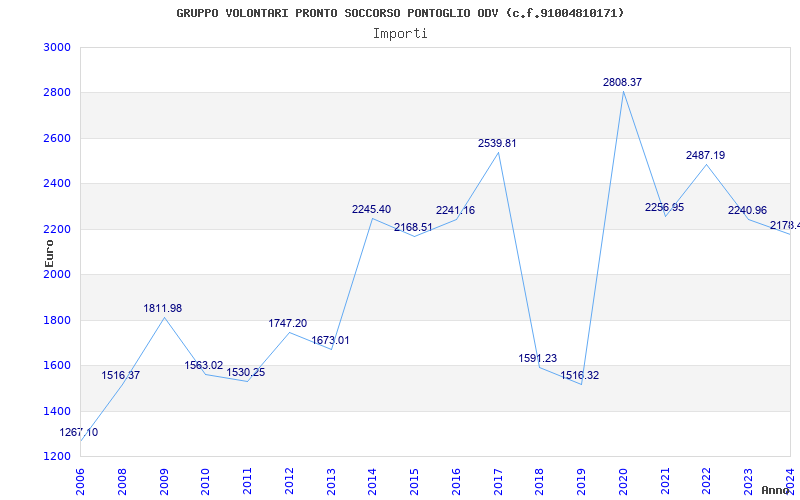Viewport: 800px width, 500px height.
Task: Click the Euro axis label
Action: click(x=49, y=254)
